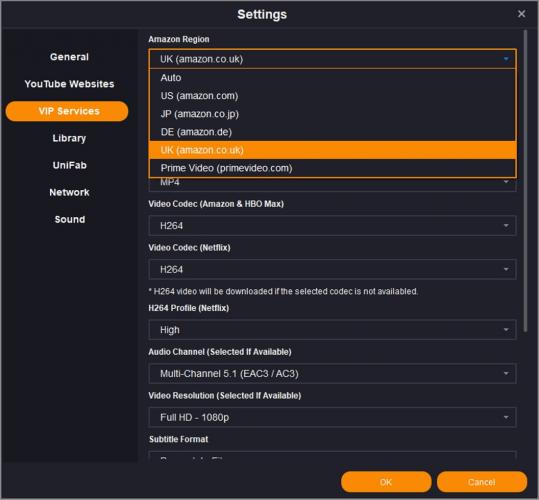539x500 pixels.
Task: Open the MP4 format dropdown
Action: [332, 185]
